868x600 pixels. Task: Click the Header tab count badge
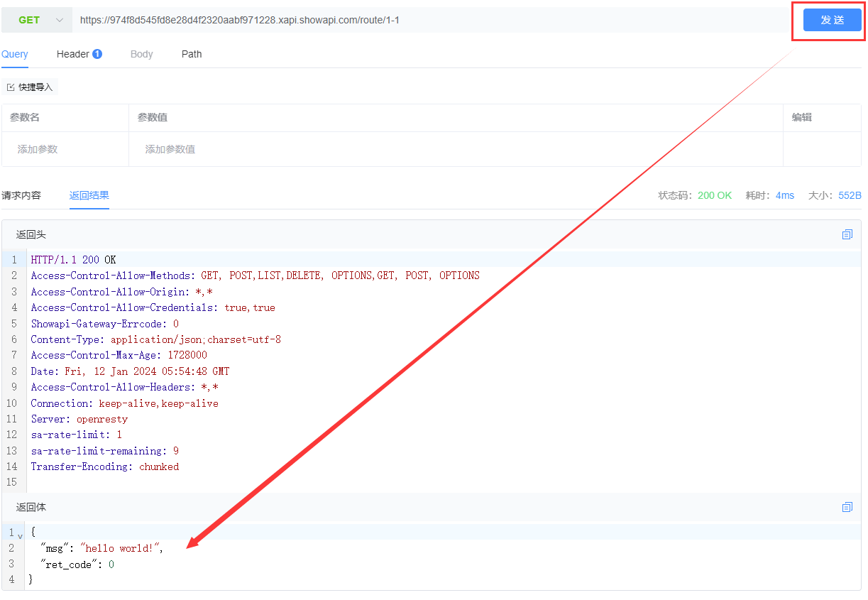[97, 54]
